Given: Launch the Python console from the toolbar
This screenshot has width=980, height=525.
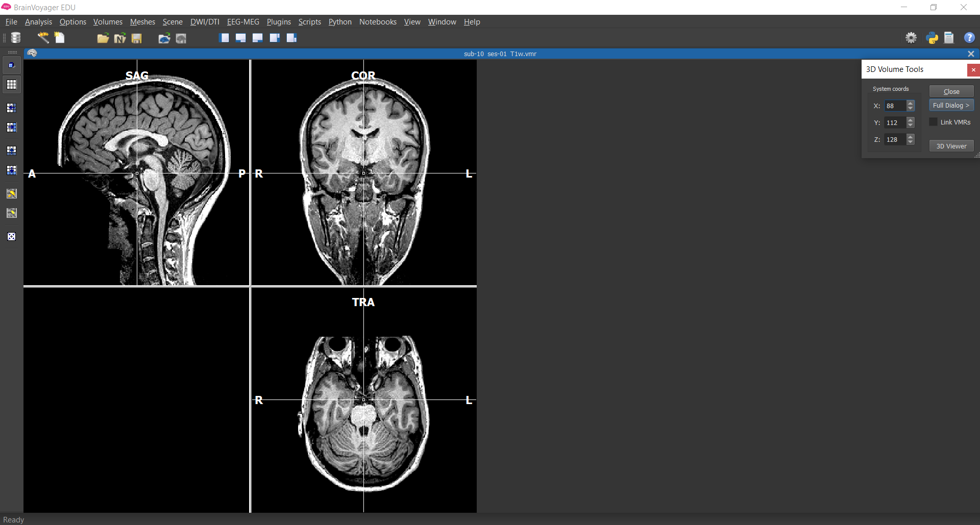Looking at the screenshot, I should pyautogui.click(x=932, y=38).
